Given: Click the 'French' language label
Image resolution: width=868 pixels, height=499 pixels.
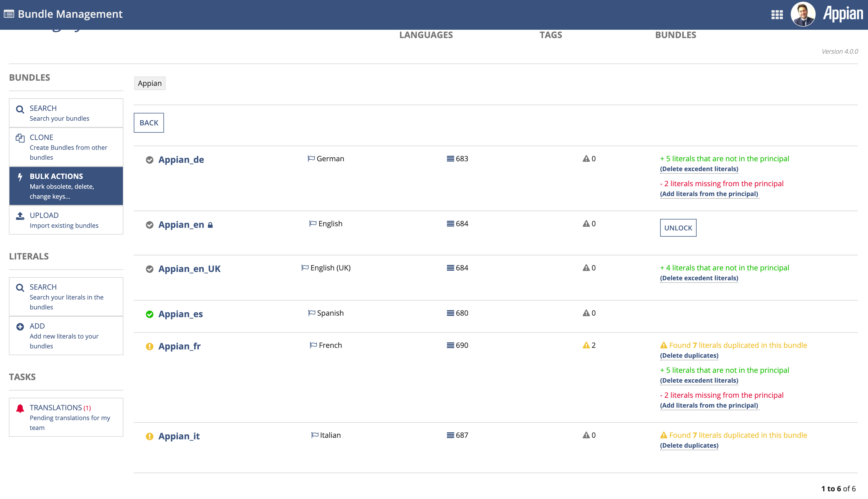Looking at the screenshot, I should click(330, 345).
